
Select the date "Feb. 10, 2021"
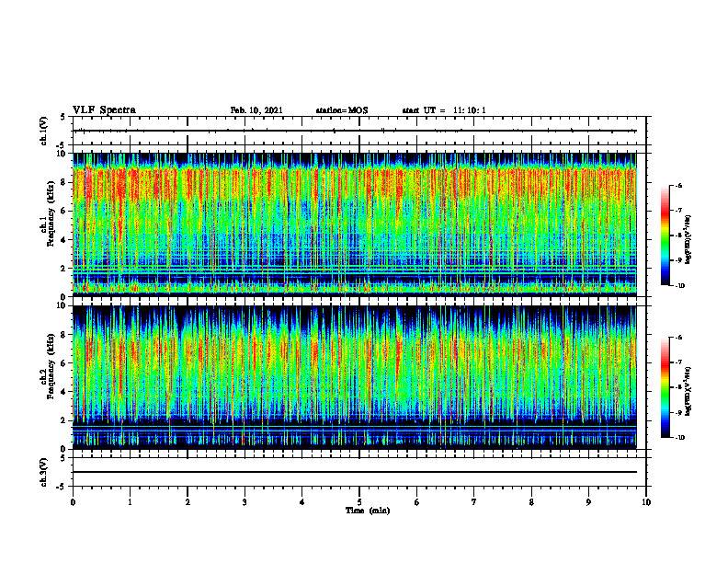256,110
